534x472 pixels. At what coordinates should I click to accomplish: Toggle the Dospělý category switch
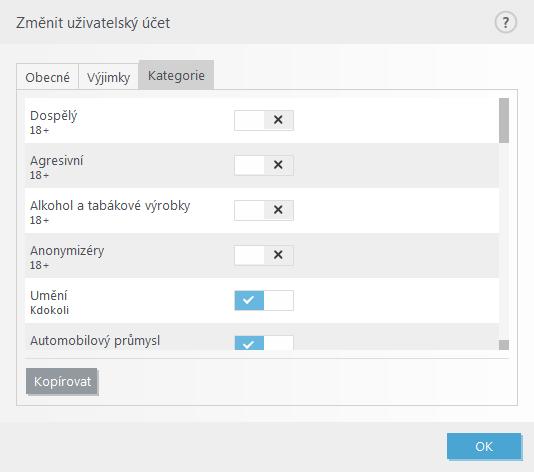tap(264, 120)
